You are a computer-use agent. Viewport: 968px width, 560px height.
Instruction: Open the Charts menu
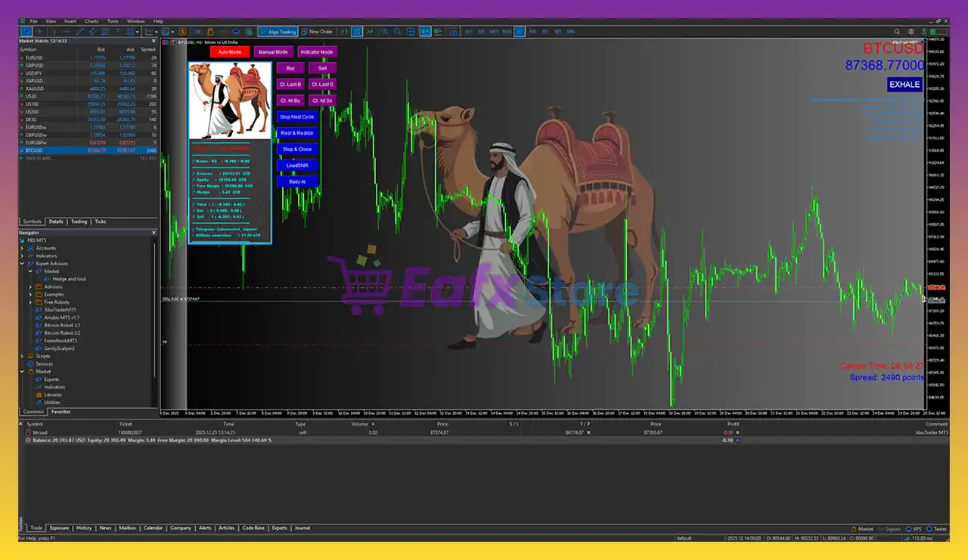(x=92, y=21)
